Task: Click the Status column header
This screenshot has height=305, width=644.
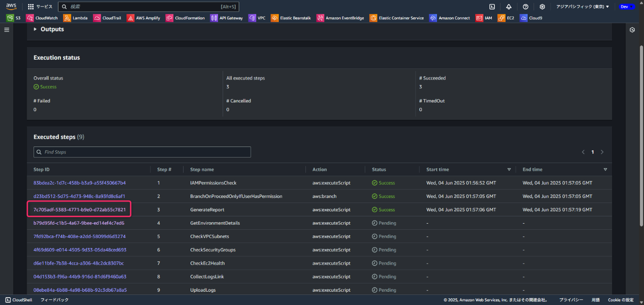Action: point(379,169)
